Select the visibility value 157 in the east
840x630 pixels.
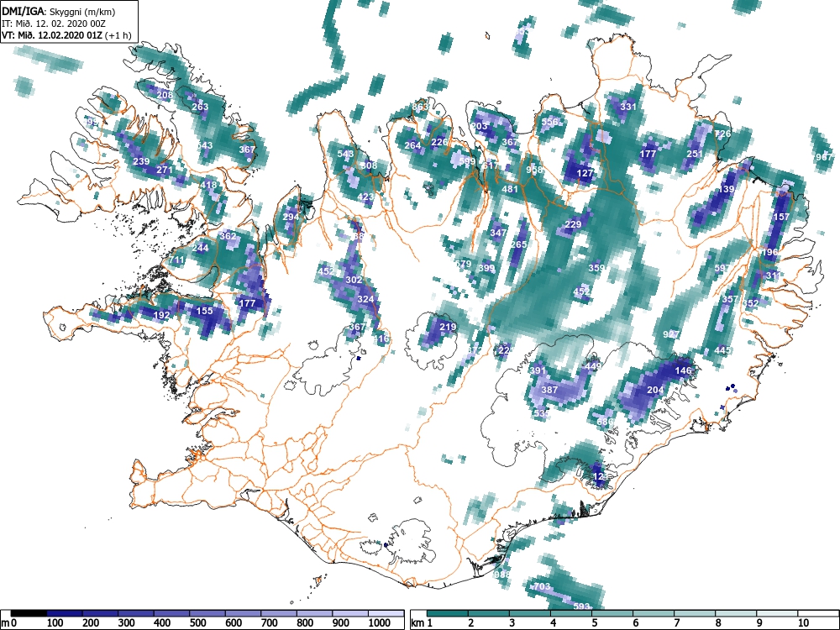tap(781, 217)
